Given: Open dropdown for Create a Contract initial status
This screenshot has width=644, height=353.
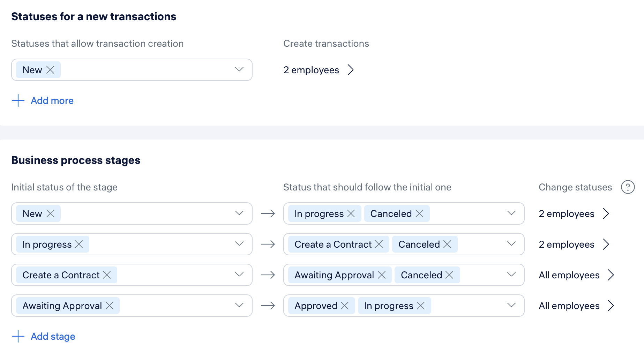Looking at the screenshot, I should 239,275.
